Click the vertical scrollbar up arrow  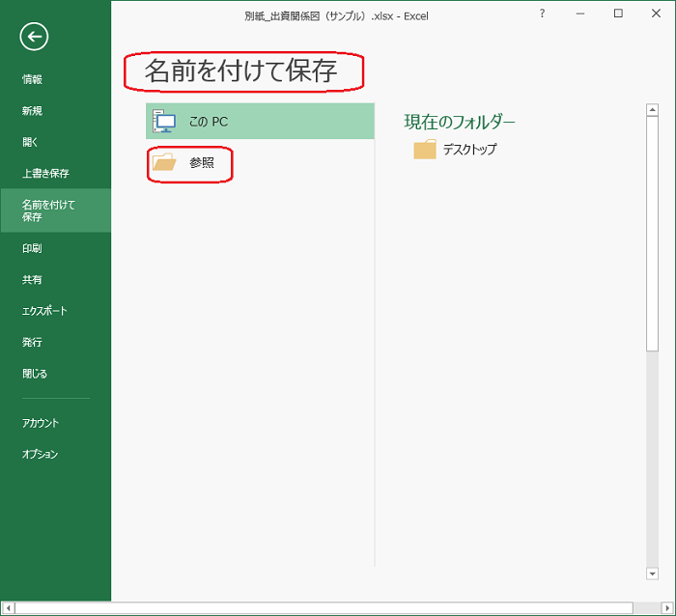click(x=652, y=110)
